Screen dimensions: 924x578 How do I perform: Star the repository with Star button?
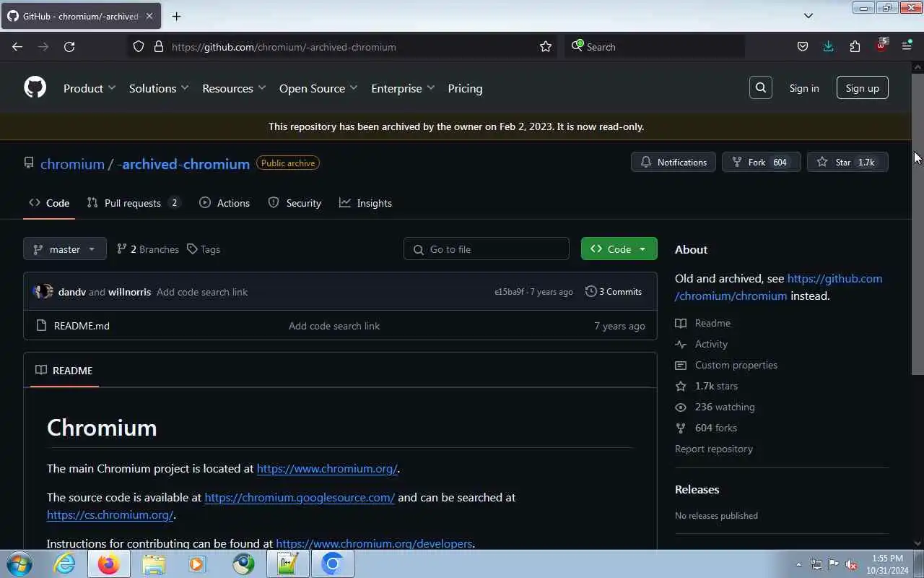(x=847, y=162)
